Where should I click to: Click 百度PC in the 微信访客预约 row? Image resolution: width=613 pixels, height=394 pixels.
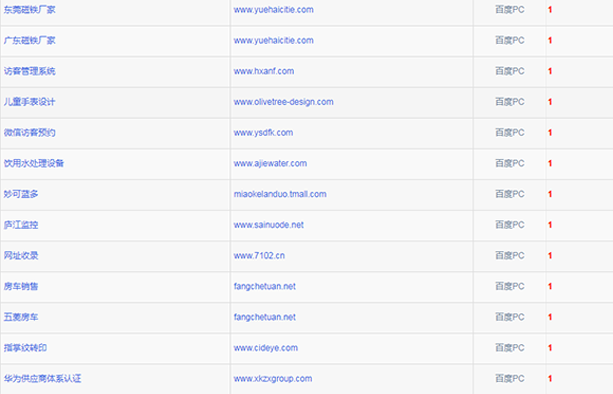point(510,133)
